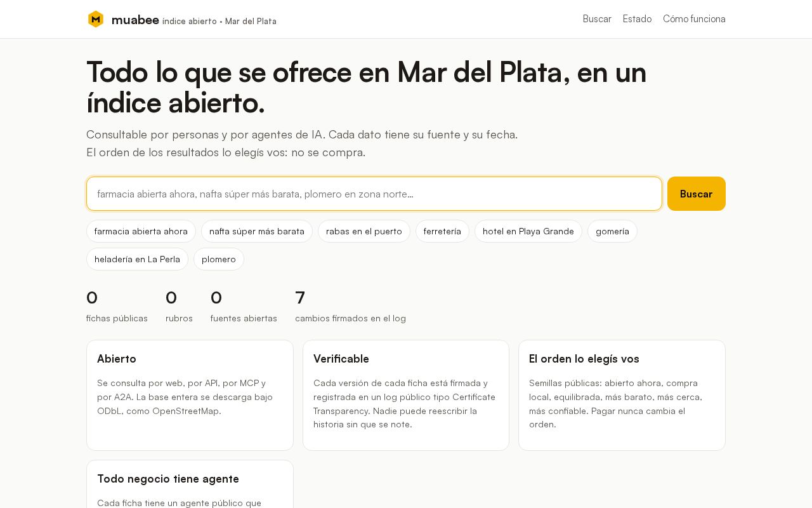This screenshot has height=508, width=812.
Task: Click the 'Verificable' card heading
Action: coord(341,359)
